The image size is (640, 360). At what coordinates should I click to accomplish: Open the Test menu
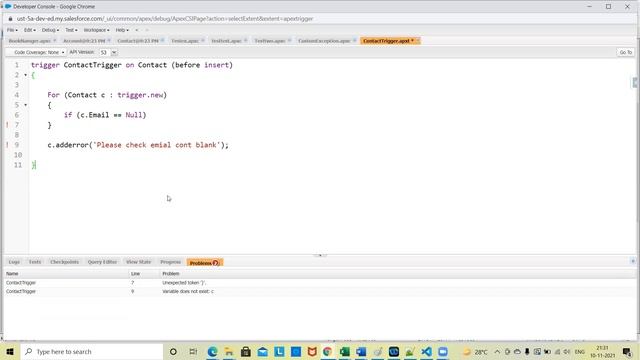(71, 30)
